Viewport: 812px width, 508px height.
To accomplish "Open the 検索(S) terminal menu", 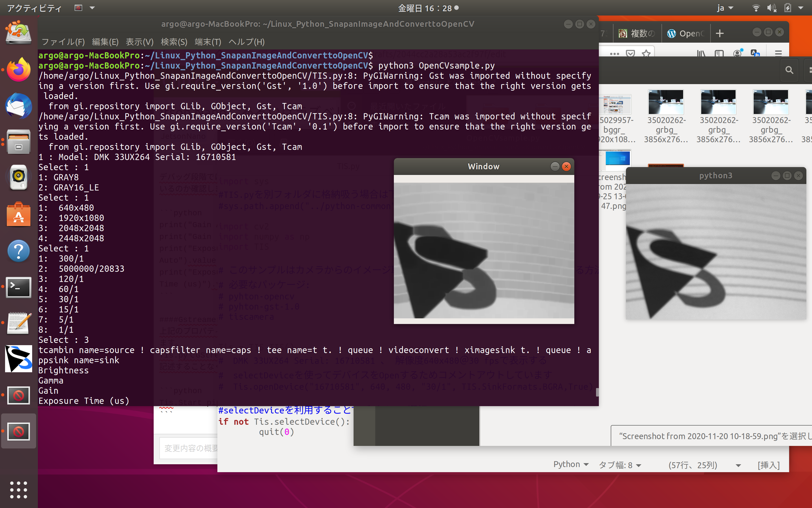I will click(174, 42).
